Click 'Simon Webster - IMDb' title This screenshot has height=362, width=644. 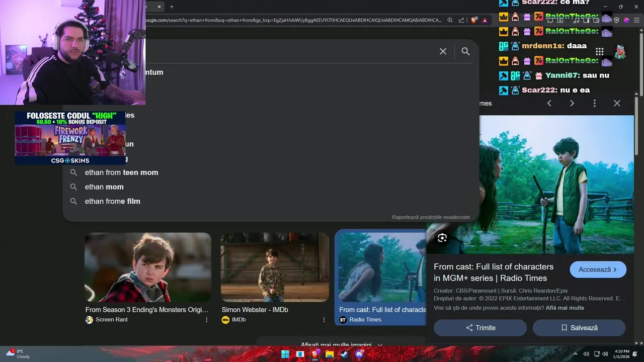point(255,310)
